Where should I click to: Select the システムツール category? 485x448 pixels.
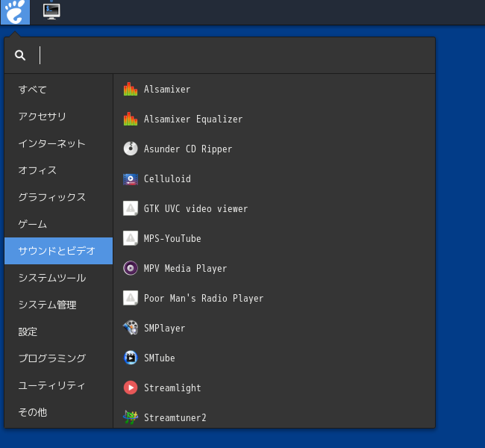(x=59, y=278)
